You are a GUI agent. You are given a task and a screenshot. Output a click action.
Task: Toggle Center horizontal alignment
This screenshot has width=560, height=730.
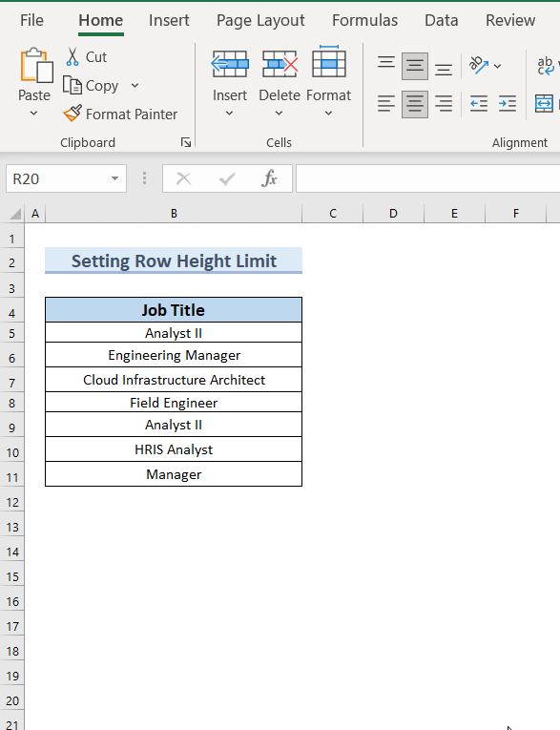tap(415, 103)
